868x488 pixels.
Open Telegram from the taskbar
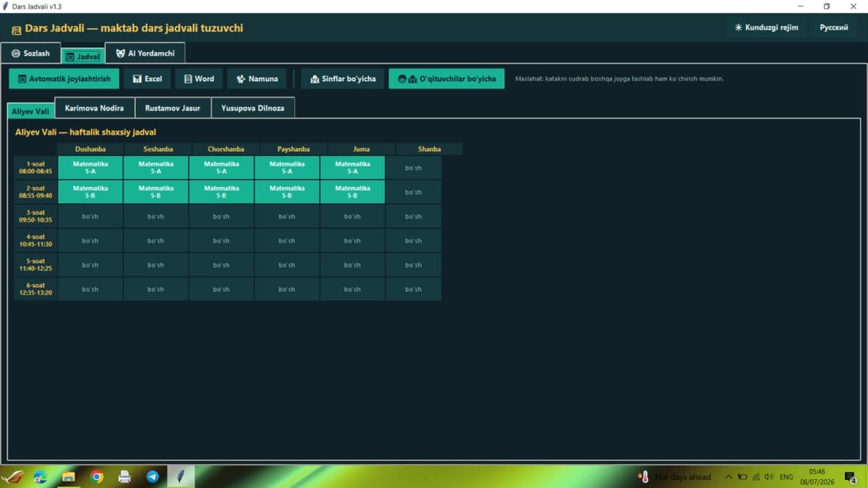[153, 476]
